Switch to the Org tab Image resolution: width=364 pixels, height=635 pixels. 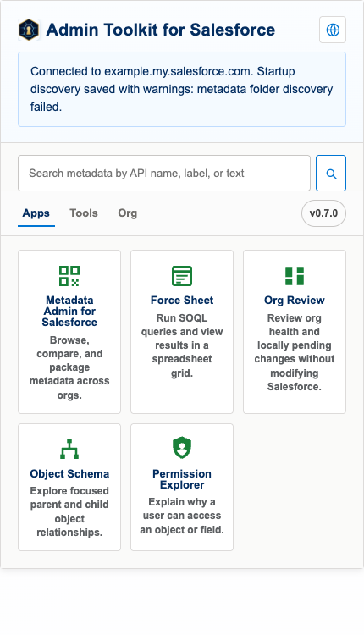(x=128, y=213)
